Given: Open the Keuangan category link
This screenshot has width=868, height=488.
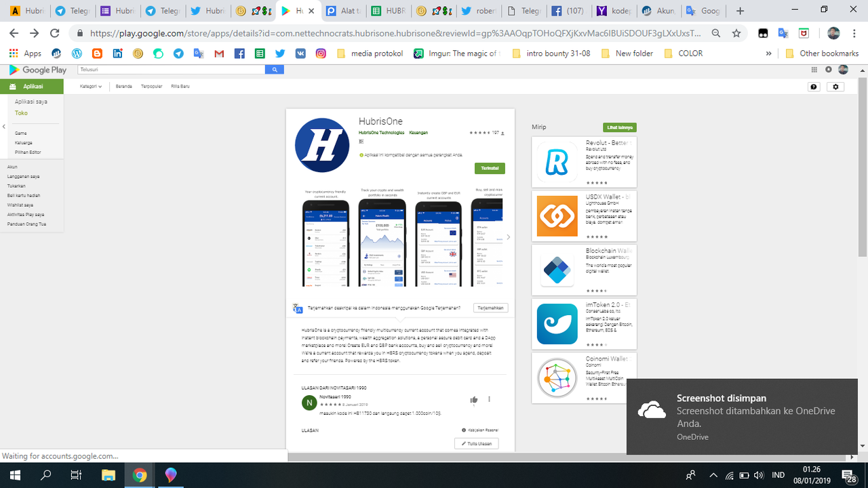Looking at the screenshot, I should click(418, 133).
